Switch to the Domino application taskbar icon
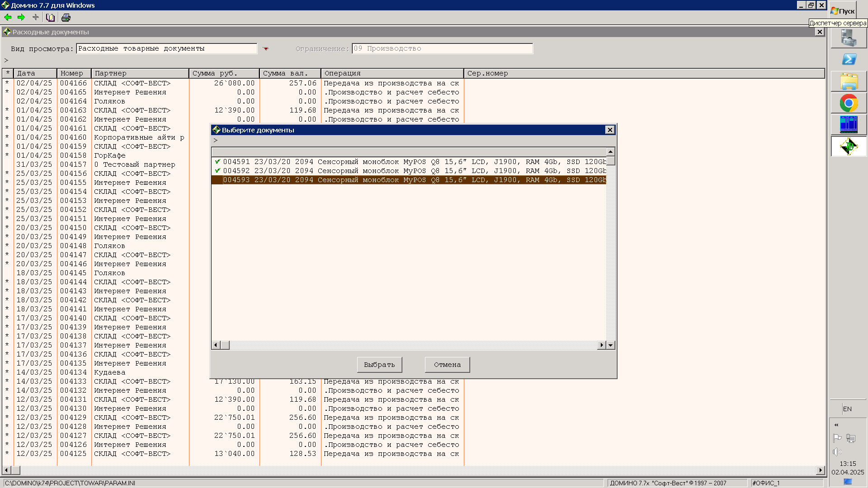 (849, 146)
